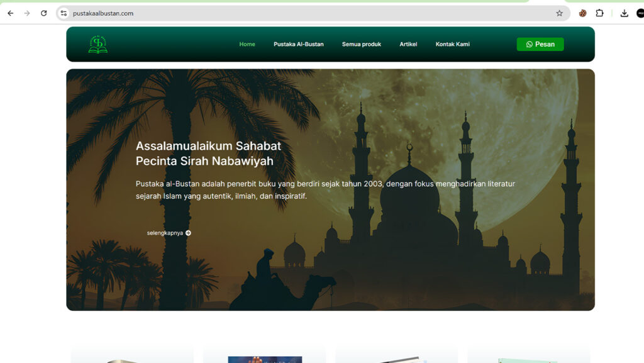Click the cookie extension icon
This screenshot has height=363, width=644.
pyautogui.click(x=583, y=13)
